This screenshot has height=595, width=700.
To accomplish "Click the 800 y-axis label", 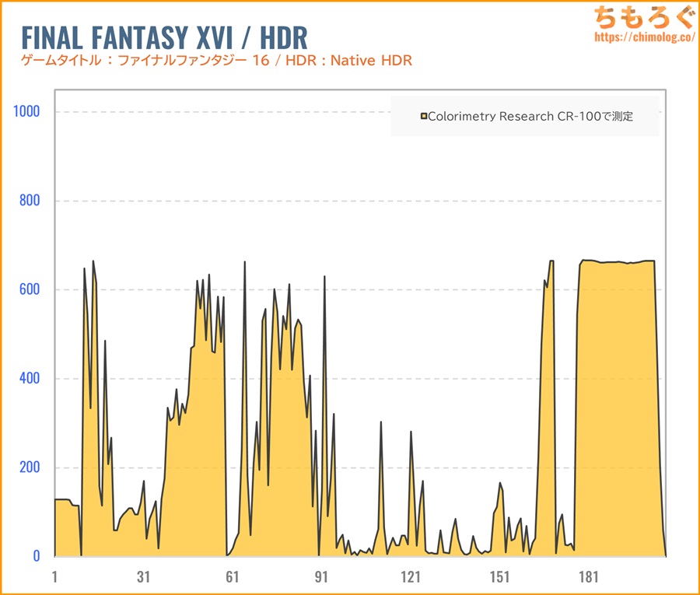I will click(x=30, y=201).
